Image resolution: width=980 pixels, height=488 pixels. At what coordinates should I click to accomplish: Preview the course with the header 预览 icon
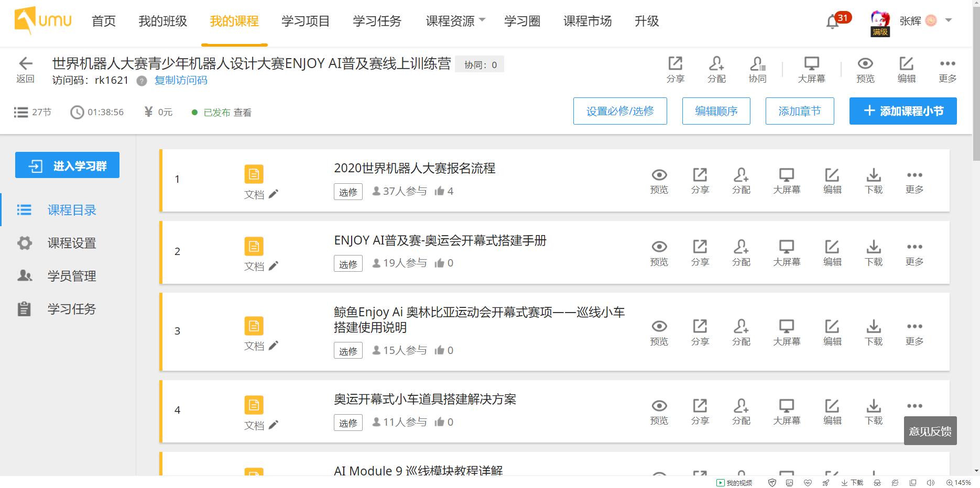coord(865,70)
